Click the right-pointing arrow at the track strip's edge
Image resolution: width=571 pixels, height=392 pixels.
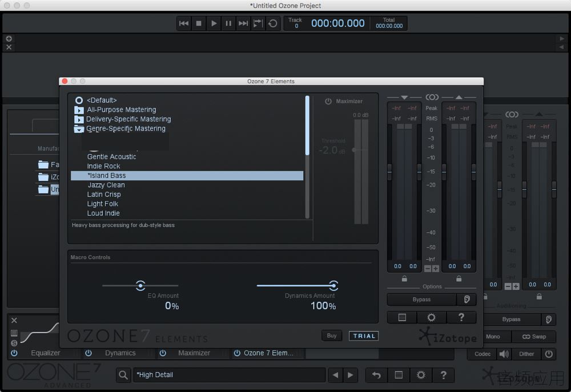click(562, 38)
